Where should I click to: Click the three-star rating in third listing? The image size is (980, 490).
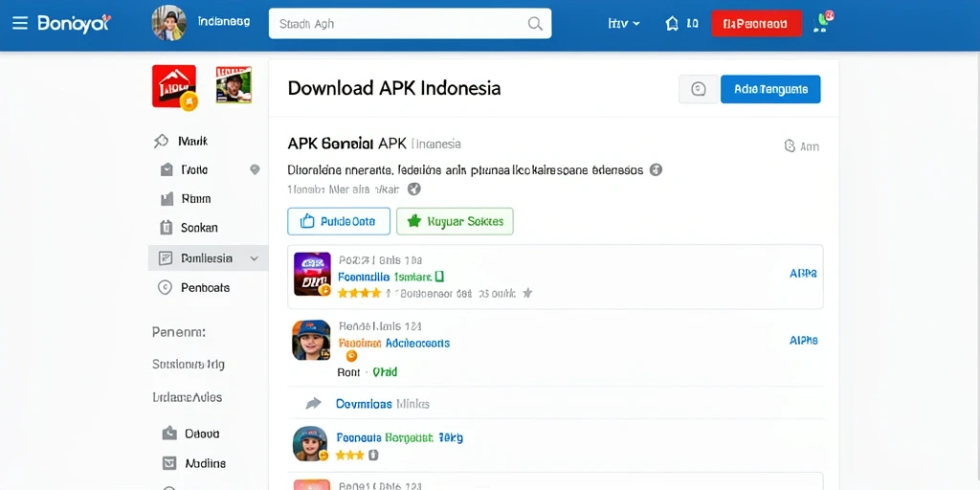(x=349, y=455)
